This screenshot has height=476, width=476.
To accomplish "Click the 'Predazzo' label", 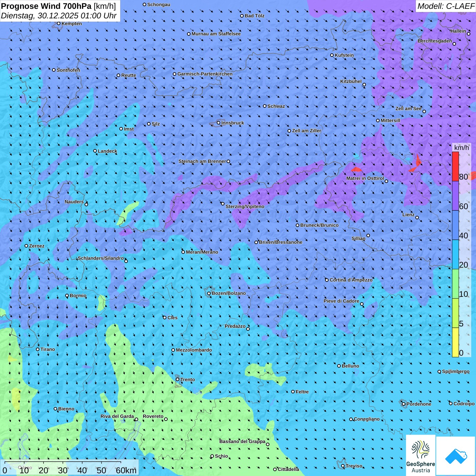I will point(235,326).
